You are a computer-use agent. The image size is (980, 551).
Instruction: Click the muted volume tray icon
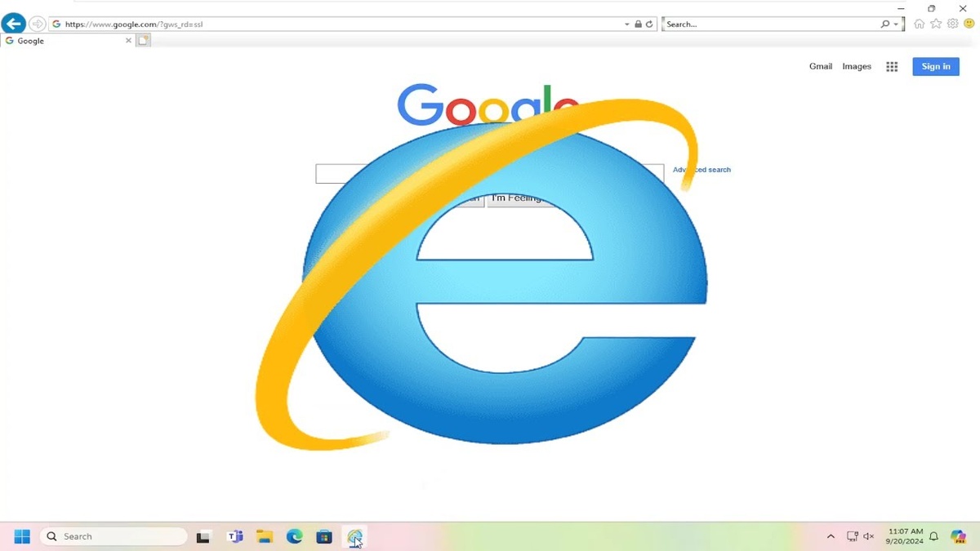click(x=869, y=536)
